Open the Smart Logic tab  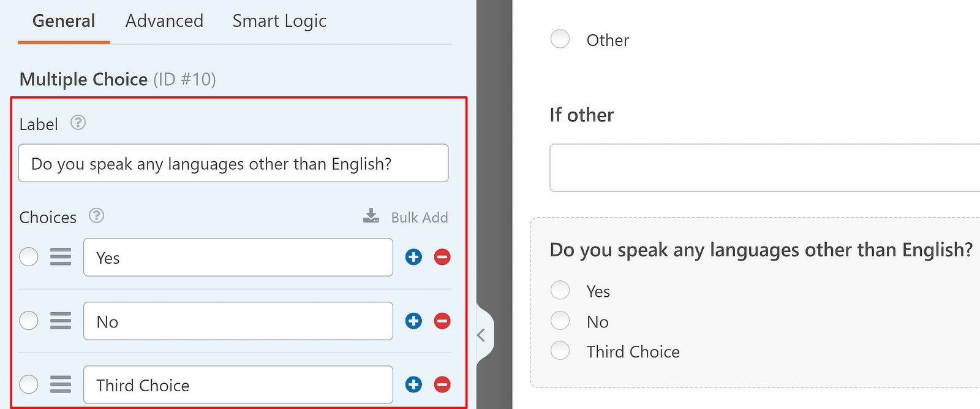tap(279, 20)
